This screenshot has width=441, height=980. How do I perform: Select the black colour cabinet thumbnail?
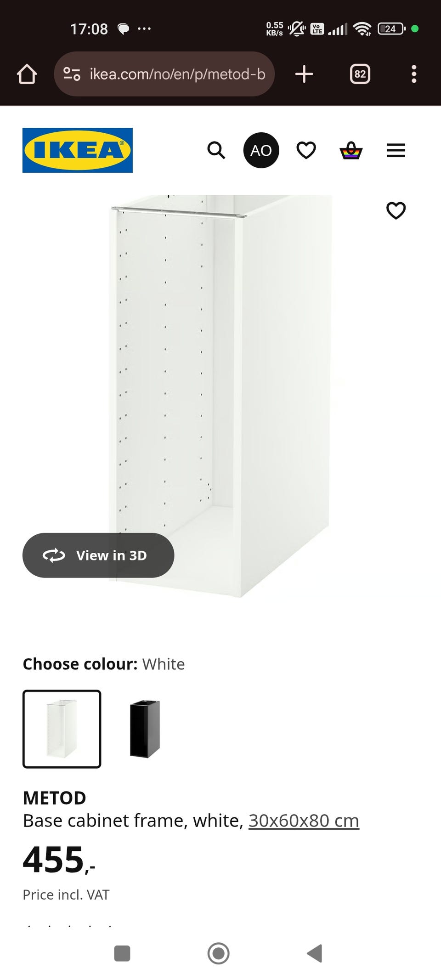(x=145, y=729)
